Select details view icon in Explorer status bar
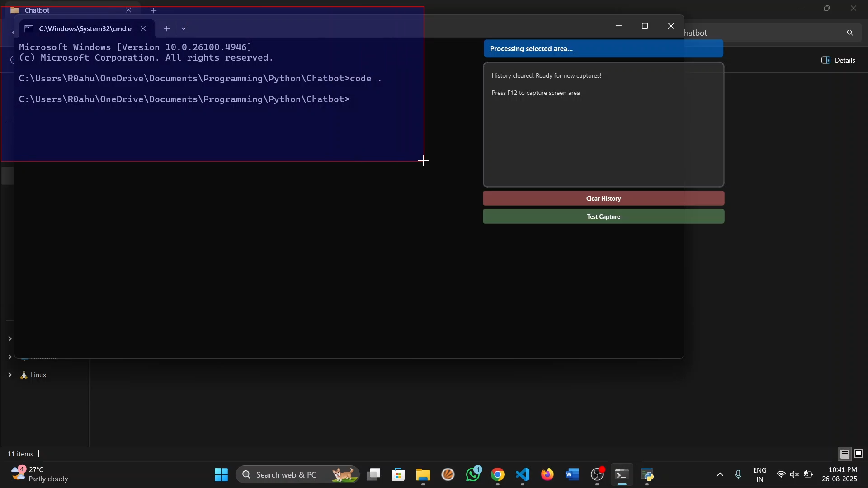 pyautogui.click(x=844, y=454)
